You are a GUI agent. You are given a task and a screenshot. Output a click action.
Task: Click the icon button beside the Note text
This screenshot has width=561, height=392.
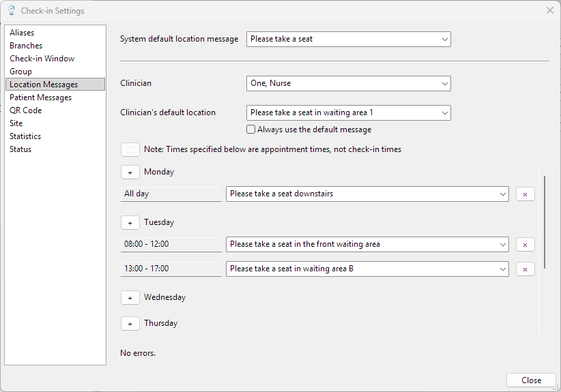point(130,149)
